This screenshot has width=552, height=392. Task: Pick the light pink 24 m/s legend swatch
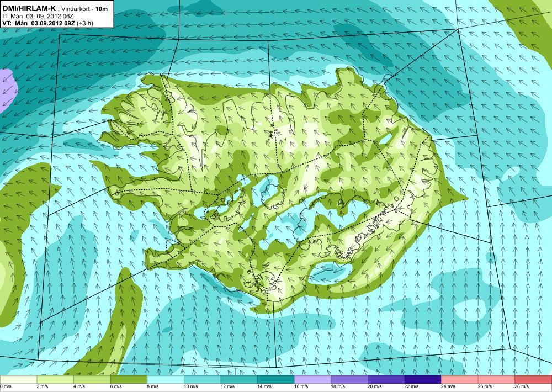click(460, 380)
